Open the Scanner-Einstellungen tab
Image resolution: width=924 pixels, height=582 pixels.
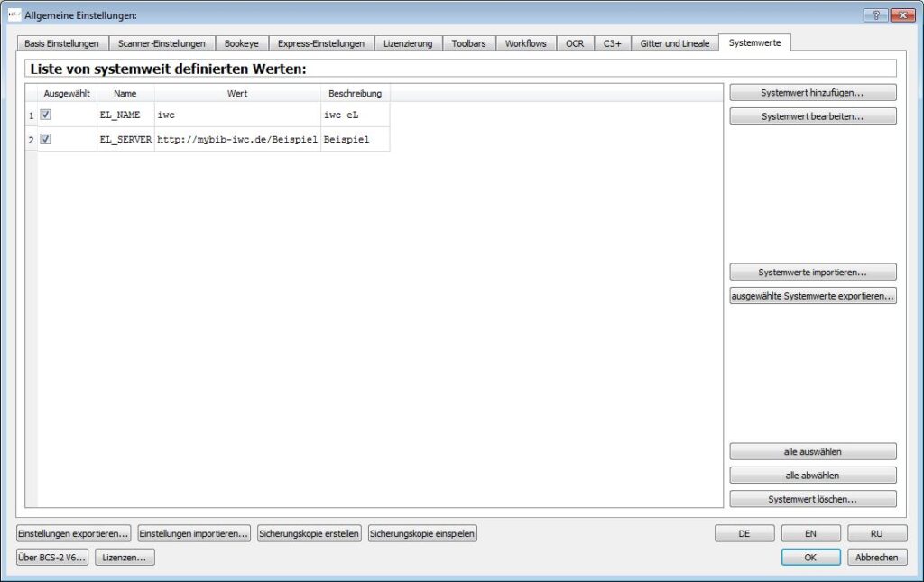[162, 43]
